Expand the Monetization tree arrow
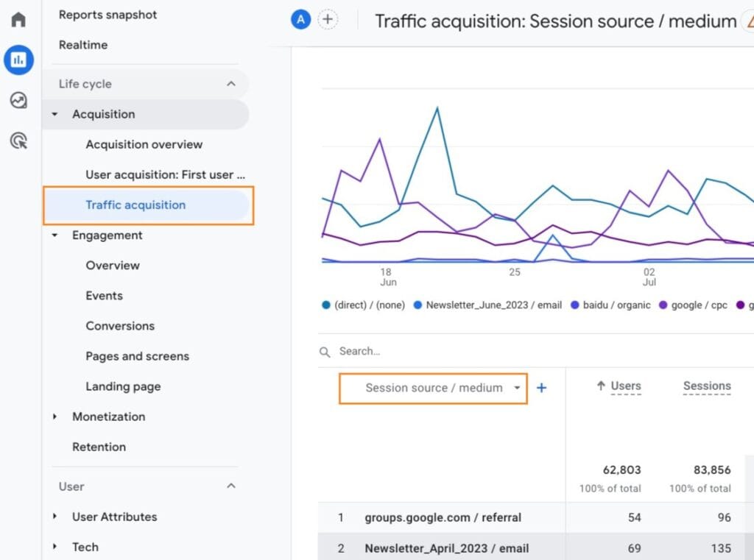 click(x=54, y=417)
